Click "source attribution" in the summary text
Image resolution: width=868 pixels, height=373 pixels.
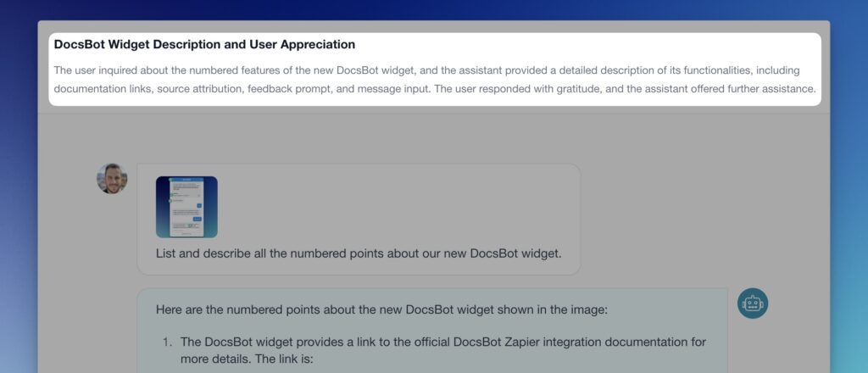199,88
